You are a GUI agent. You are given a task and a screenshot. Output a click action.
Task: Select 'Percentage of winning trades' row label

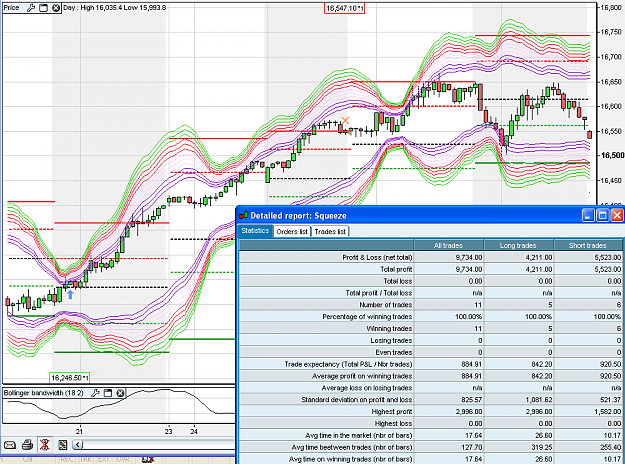pos(367,317)
